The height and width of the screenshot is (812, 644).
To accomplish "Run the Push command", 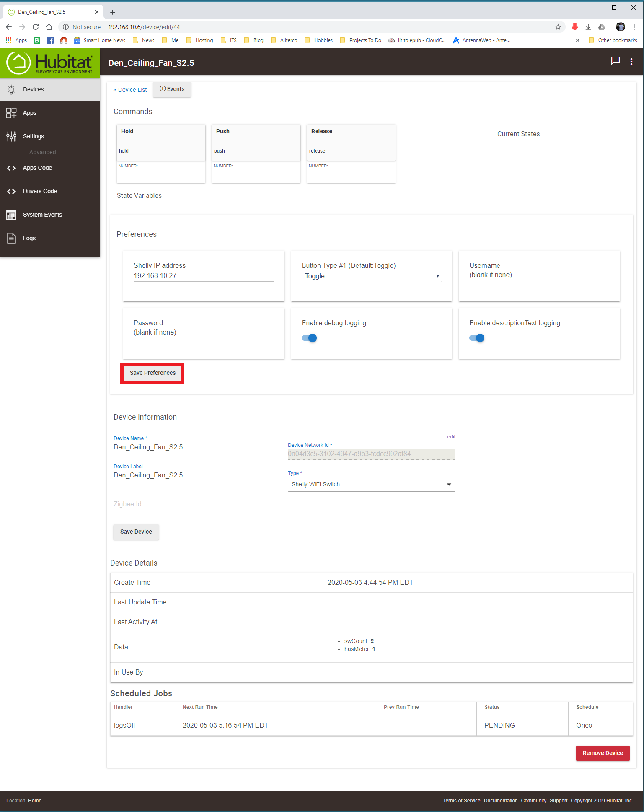I will 256,142.
